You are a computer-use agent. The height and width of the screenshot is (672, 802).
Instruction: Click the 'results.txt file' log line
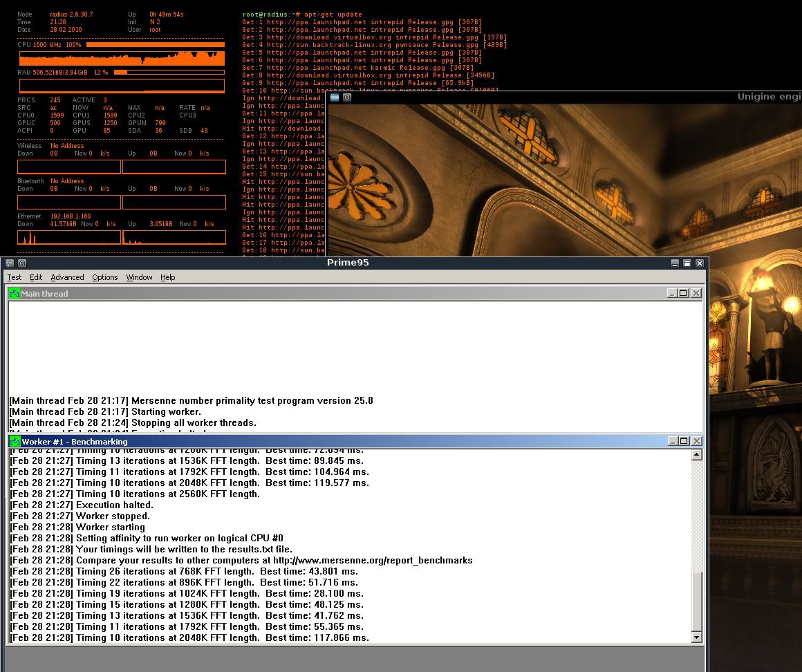coord(151,549)
